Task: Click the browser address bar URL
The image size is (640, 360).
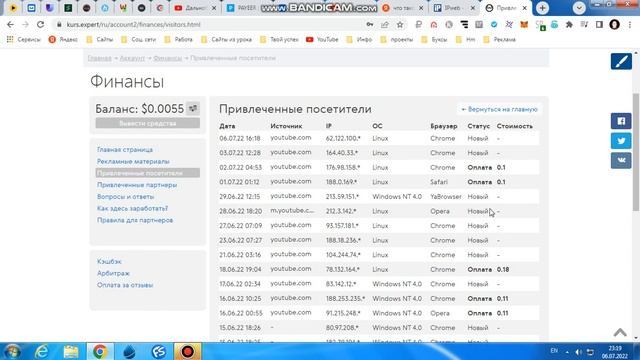Action: tap(133, 24)
